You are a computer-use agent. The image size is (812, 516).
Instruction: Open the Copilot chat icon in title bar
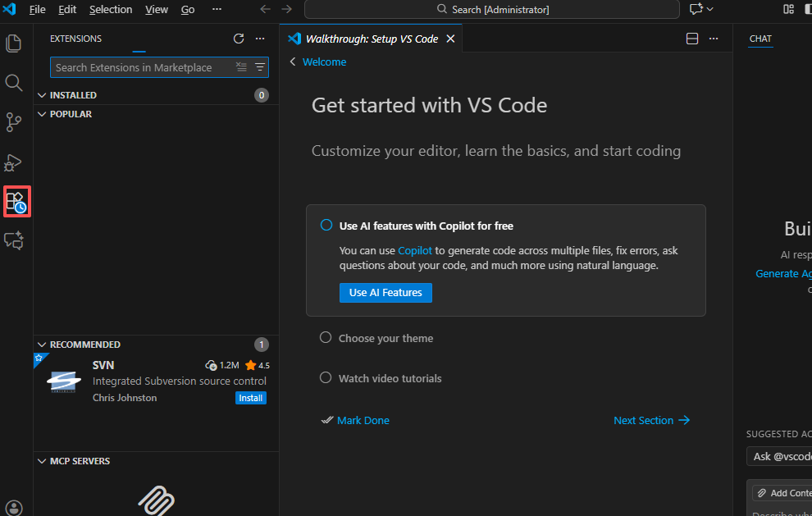coord(696,9)
